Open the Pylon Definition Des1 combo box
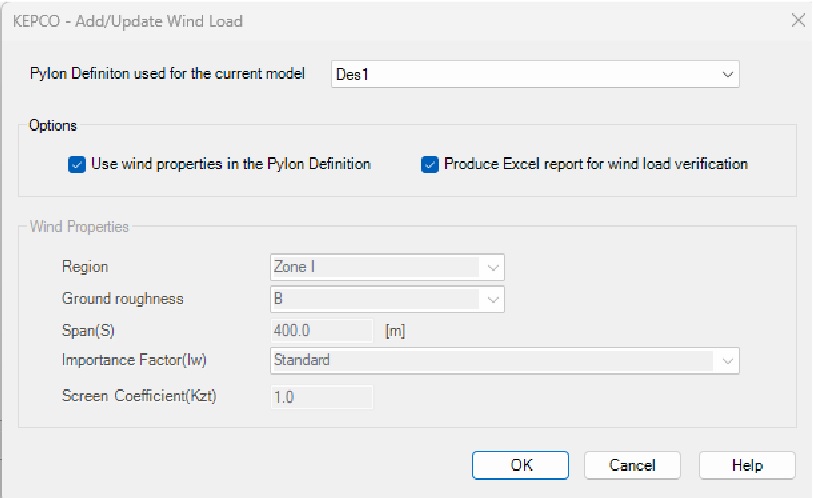 click(520, 74)
